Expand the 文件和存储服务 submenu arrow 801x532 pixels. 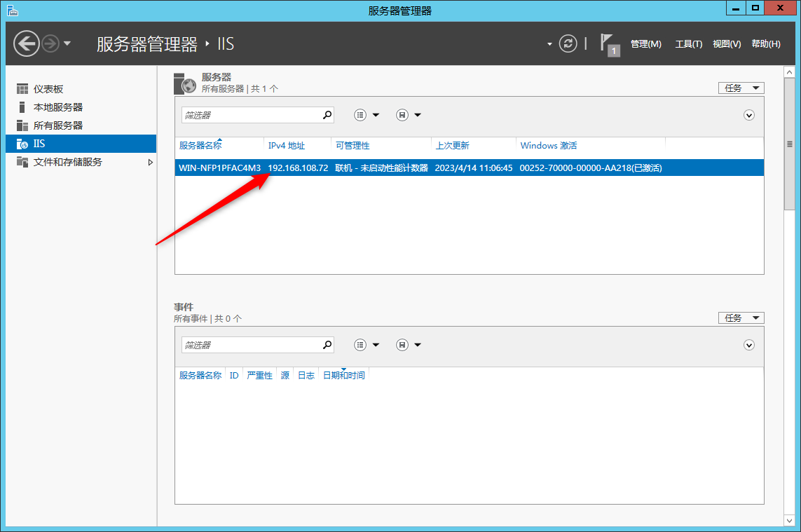150,162
